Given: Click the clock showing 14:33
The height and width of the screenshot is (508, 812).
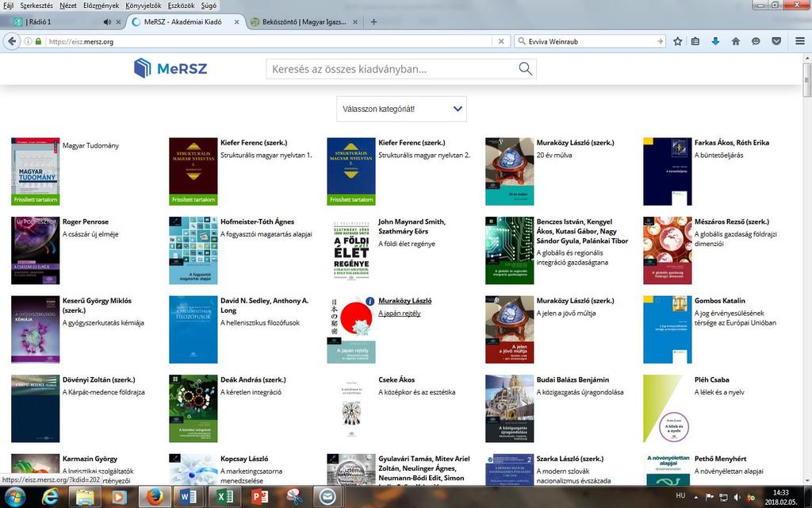Looking at the screenshot, I should click(x=780, y=492).
